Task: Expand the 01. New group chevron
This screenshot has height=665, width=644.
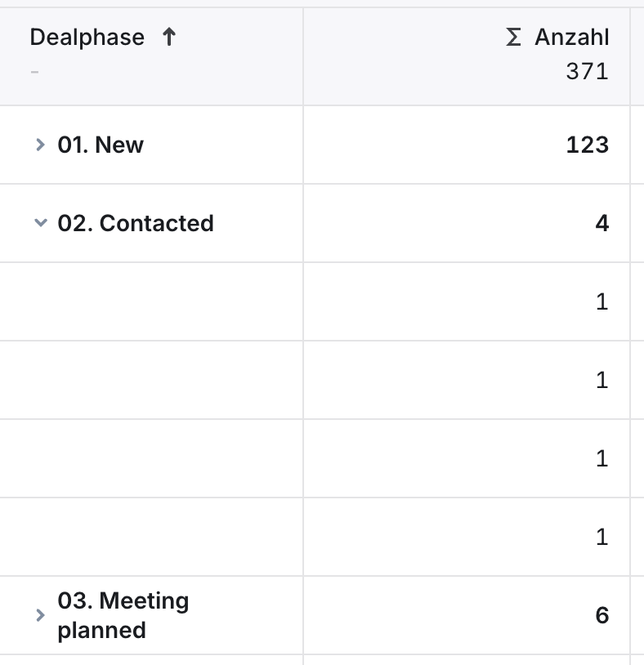Action: pyautogui.click(x=40, y=145)
